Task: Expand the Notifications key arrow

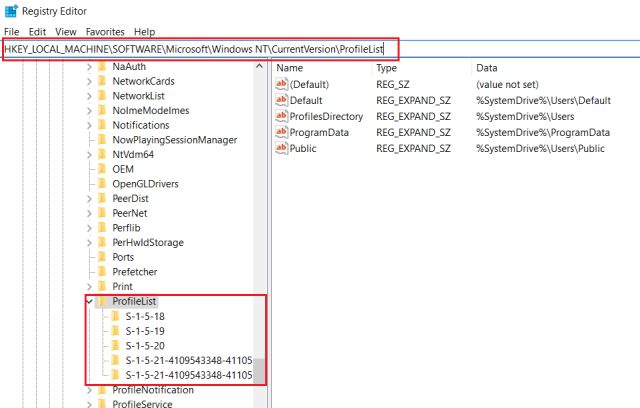Action: pos(89,125)
